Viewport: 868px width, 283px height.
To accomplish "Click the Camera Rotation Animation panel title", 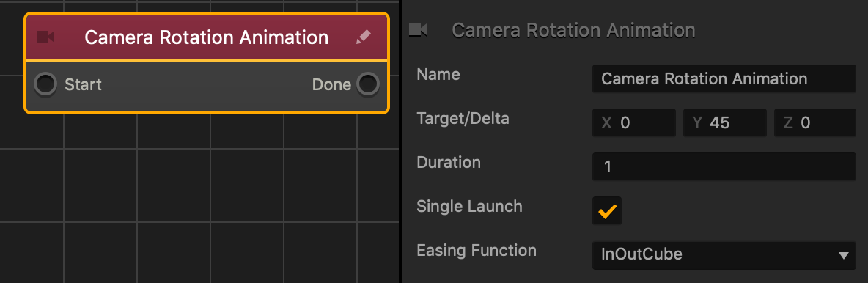I will point(573,30).
